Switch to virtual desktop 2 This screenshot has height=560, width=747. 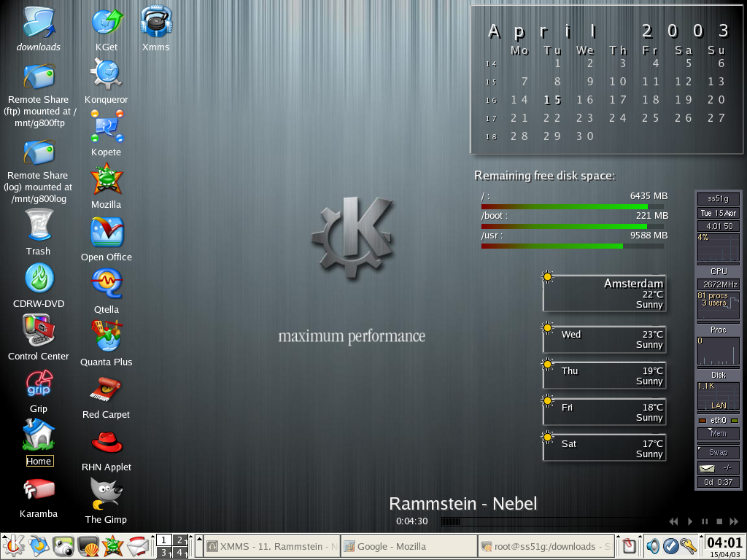click(180, 540)
